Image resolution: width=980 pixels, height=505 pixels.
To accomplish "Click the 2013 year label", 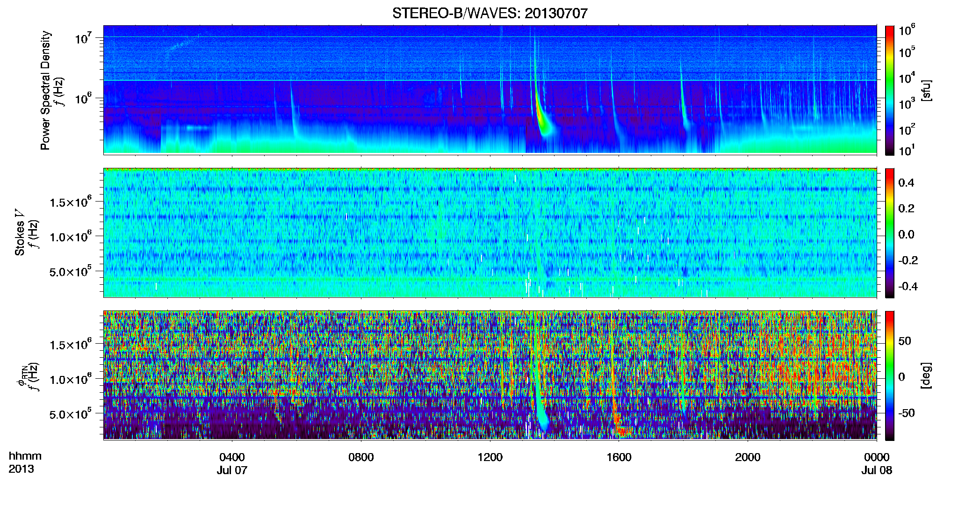I will [x=21, y=469].
